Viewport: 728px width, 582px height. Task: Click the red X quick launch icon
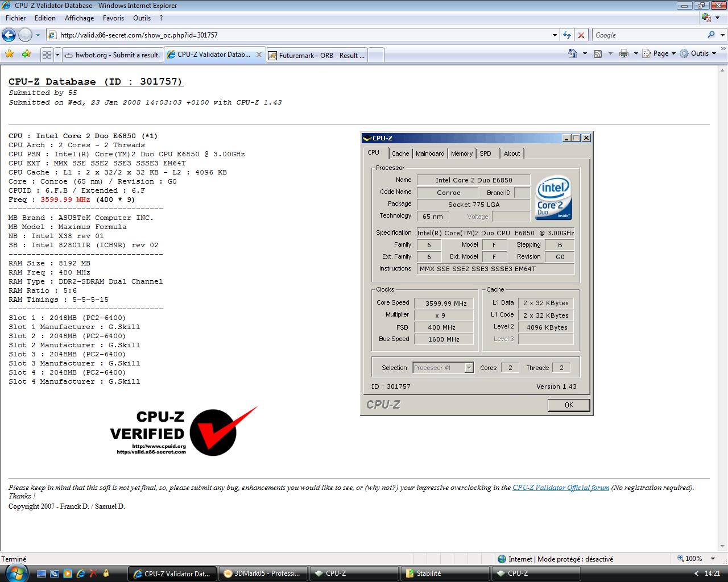(x=93, y=573)
